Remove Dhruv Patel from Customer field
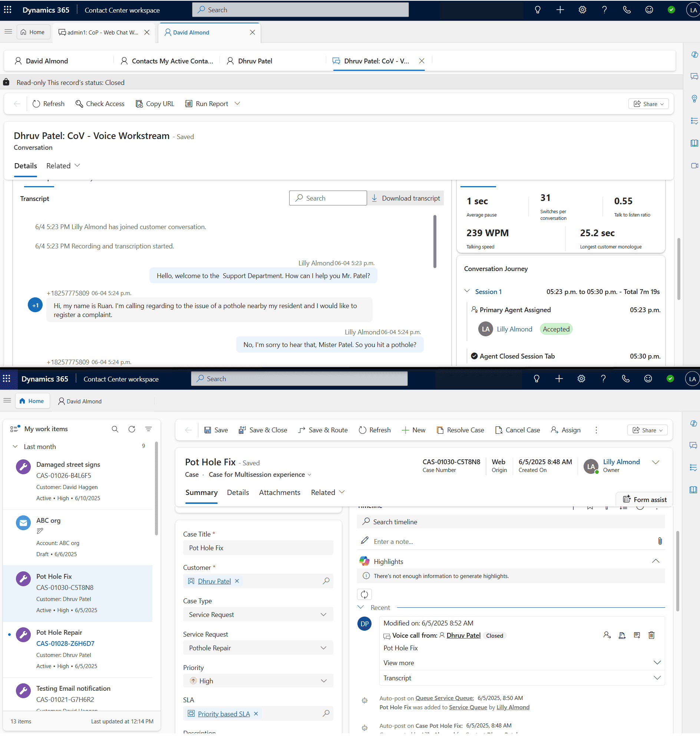 (x=237, y=581)
